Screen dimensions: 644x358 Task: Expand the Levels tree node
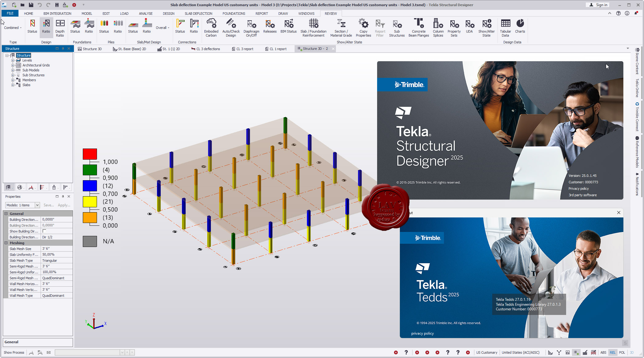pos(13,60)
